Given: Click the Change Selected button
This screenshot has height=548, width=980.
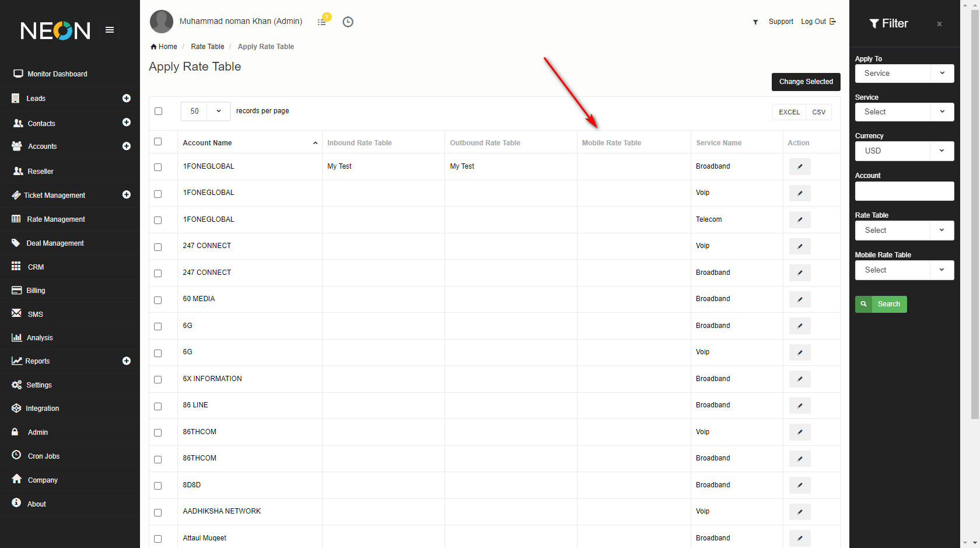Looking at the screenshot, I should click(806, 82).
